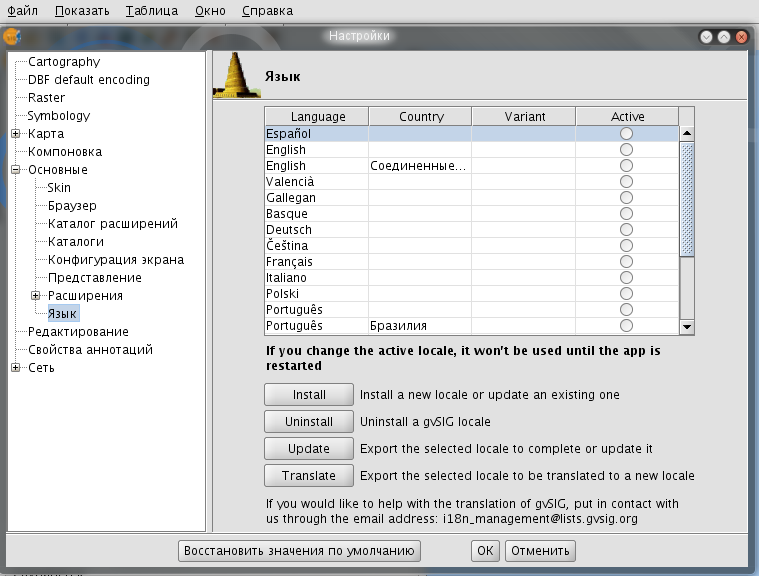Select Редактирование tree item

click(x=78, y=332)
